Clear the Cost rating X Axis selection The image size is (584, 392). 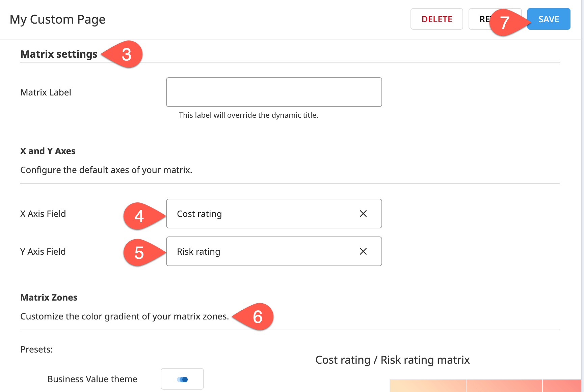point(363,214)
